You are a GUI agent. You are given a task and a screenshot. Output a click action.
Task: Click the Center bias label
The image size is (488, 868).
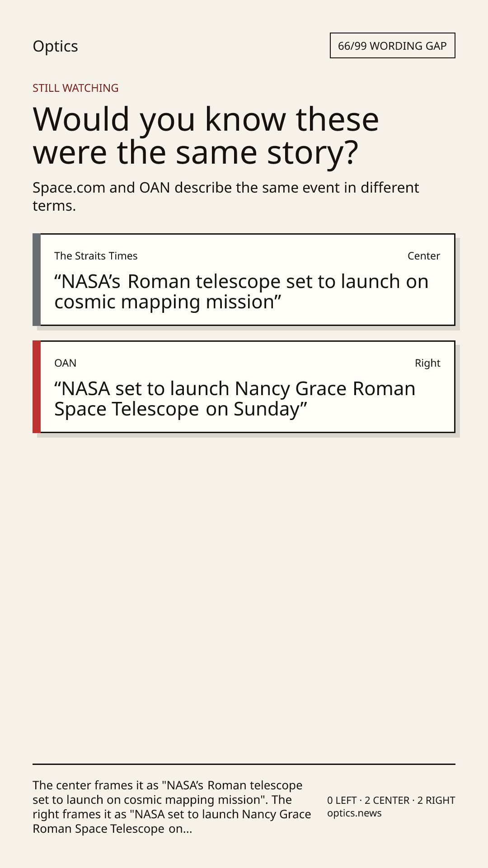coord(424,256)
